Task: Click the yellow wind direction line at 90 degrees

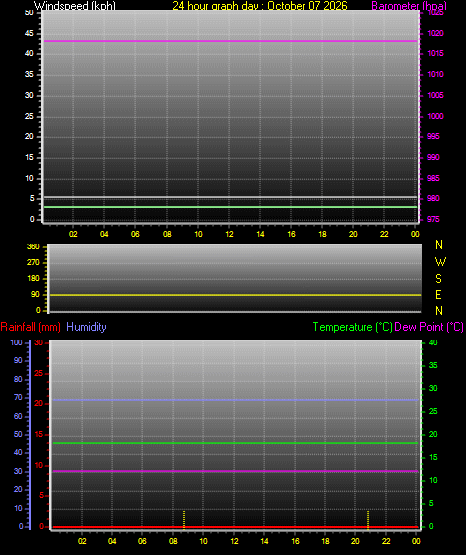Action: tap(235, 295)
